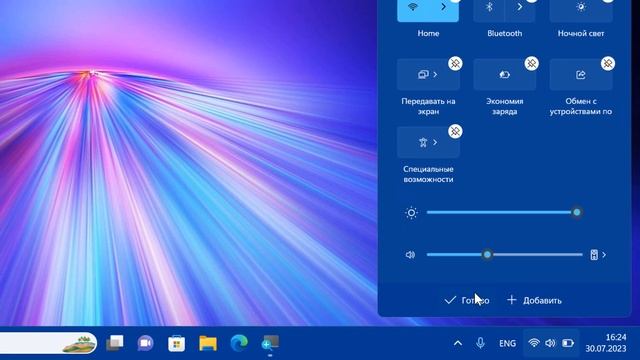
Task: Click the microphone tray icon
Action: [x=480, y=343]
